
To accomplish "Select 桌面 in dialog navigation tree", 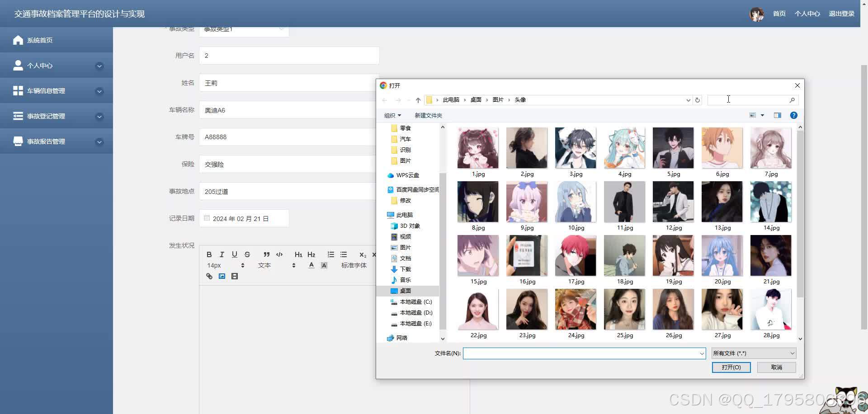I will 405,291.
